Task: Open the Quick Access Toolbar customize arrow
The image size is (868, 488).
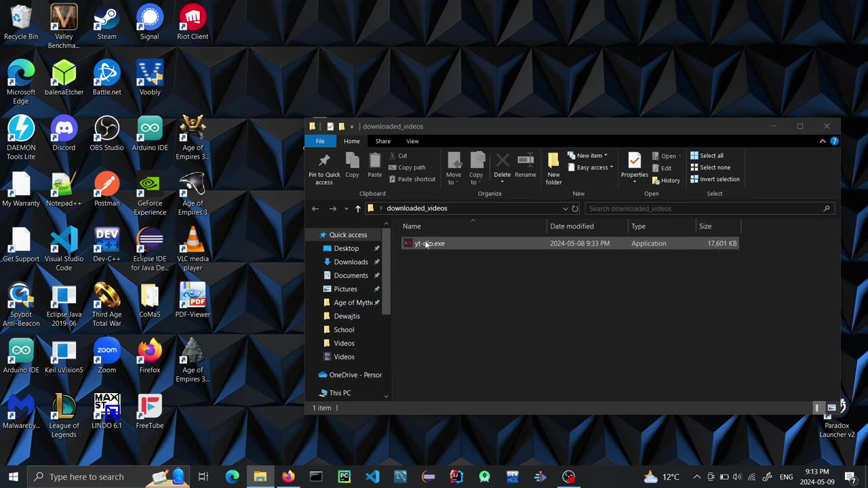Action: [x=351, y=127]
